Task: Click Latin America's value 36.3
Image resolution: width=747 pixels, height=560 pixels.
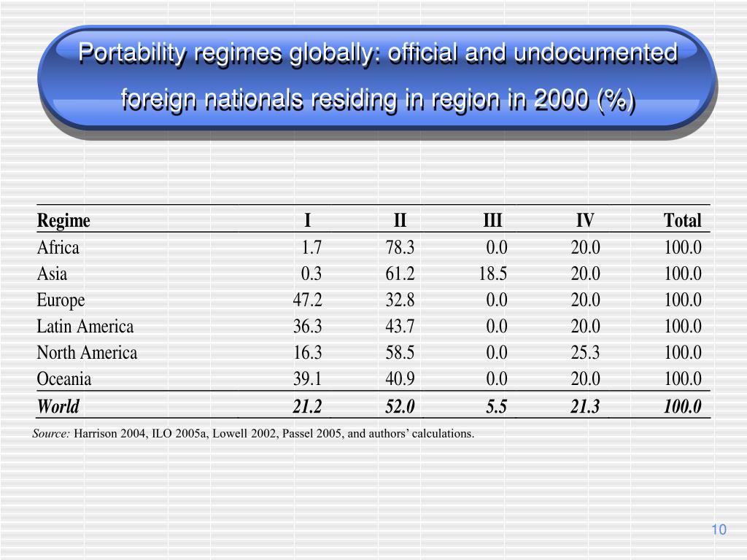Action: [x=307, y=326]
